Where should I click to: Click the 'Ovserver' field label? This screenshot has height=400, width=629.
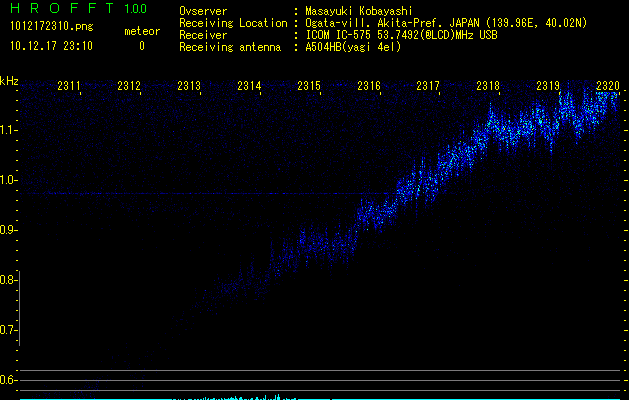tap(203, 11)
